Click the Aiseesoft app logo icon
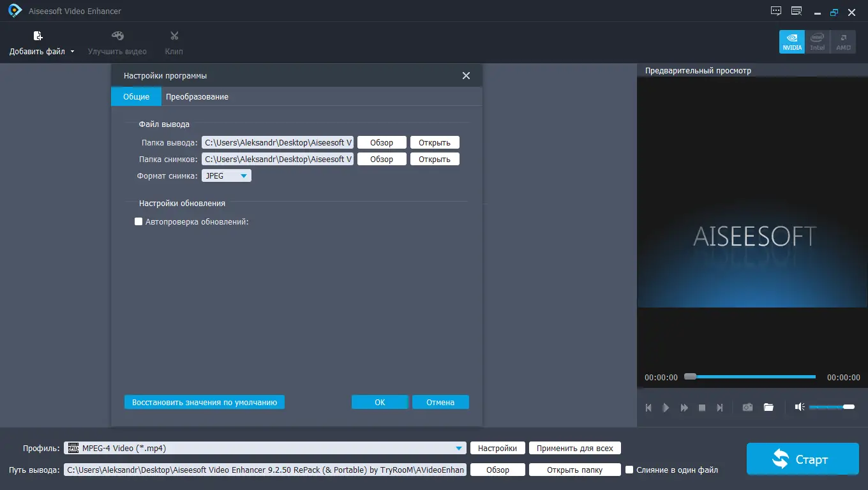The height and width of the screenshot is (490, 868). [x=15, y=11]
